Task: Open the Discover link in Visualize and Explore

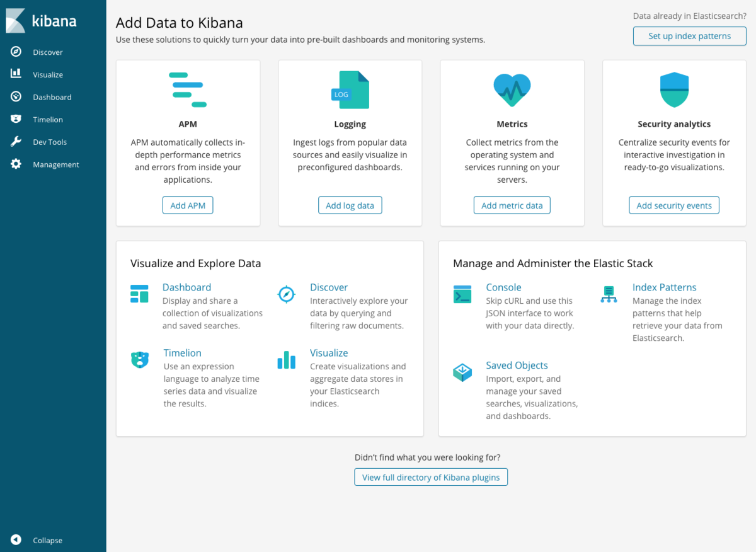Action: pos(329,287)
